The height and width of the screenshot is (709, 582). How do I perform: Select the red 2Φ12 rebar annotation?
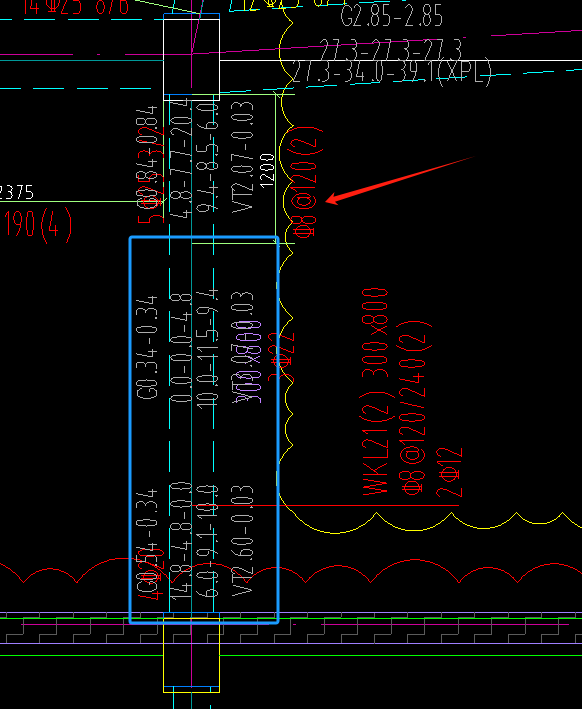pos(449,473)
